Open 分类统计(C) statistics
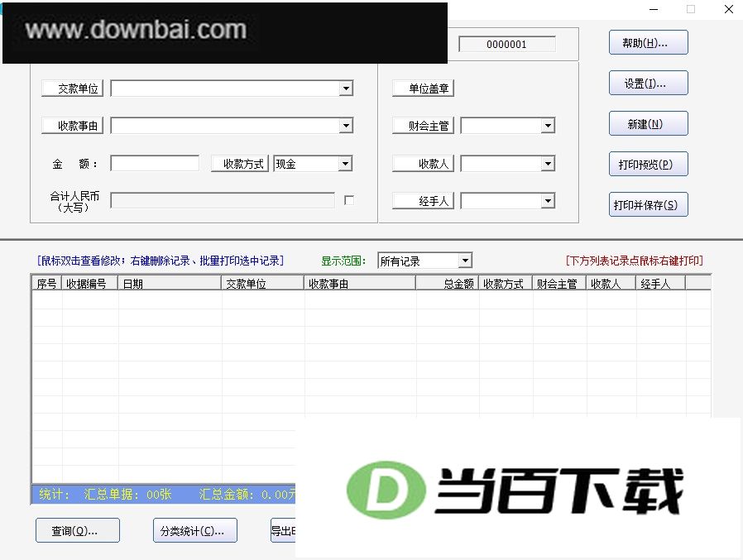The width and height of the screenshot is (743, 560). (195, 530)
